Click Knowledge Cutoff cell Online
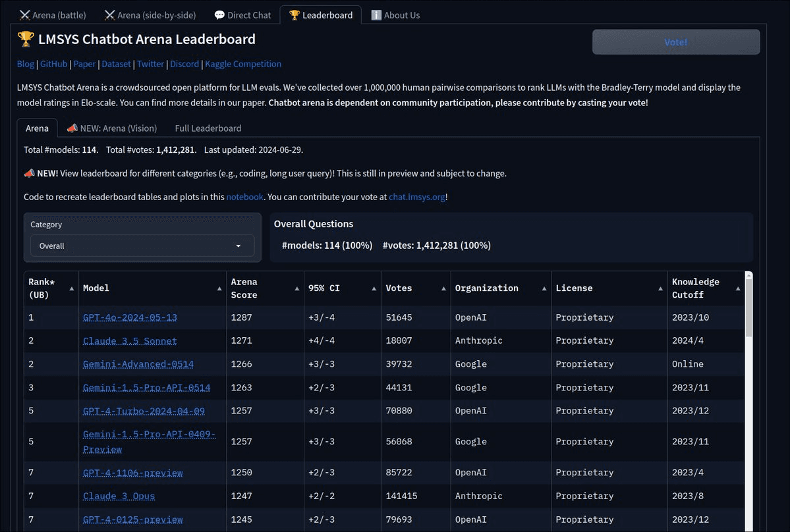The image size is (790, 532). pyautogui.click(x=706, y=364)
